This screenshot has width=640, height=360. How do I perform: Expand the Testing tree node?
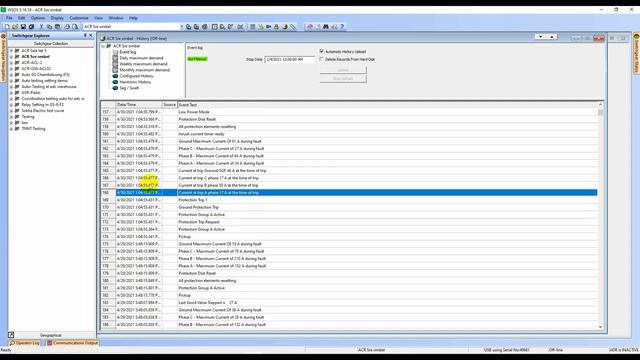[11, 117]
